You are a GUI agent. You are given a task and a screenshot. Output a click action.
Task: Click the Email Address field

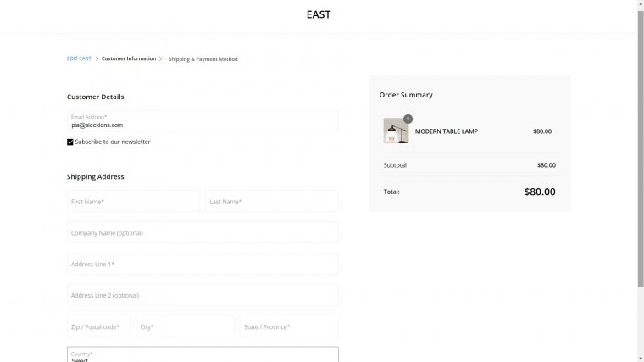(x=203, y=121)
